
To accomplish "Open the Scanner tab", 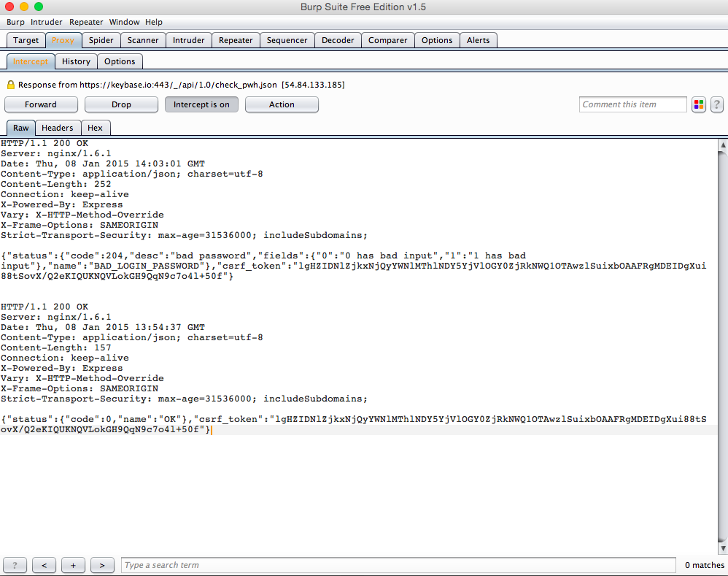I will coord(143,40).
